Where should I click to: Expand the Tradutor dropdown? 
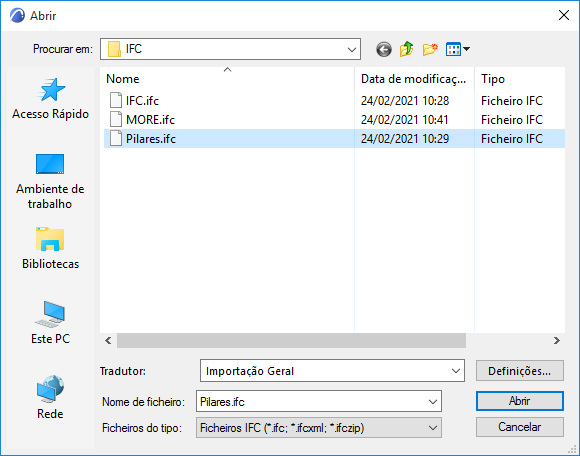[x=332, y=371]
